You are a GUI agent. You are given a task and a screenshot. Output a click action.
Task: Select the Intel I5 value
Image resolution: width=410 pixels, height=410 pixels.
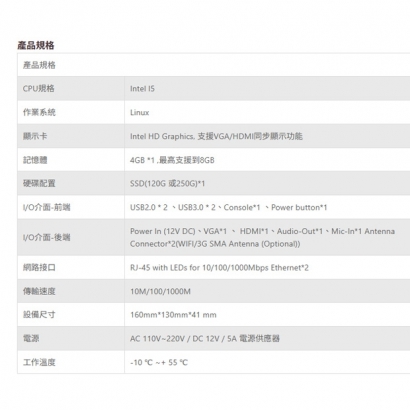[142, 89]
